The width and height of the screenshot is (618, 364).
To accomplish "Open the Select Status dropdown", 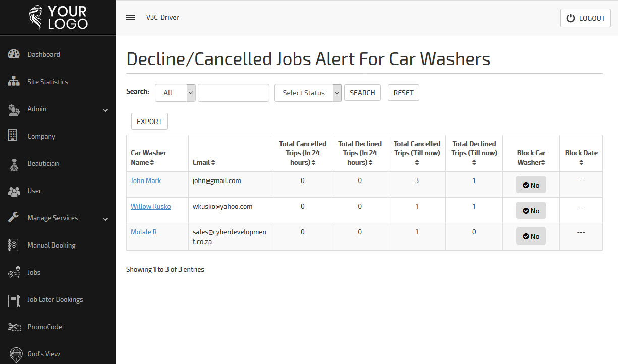I will pos(308,93).
